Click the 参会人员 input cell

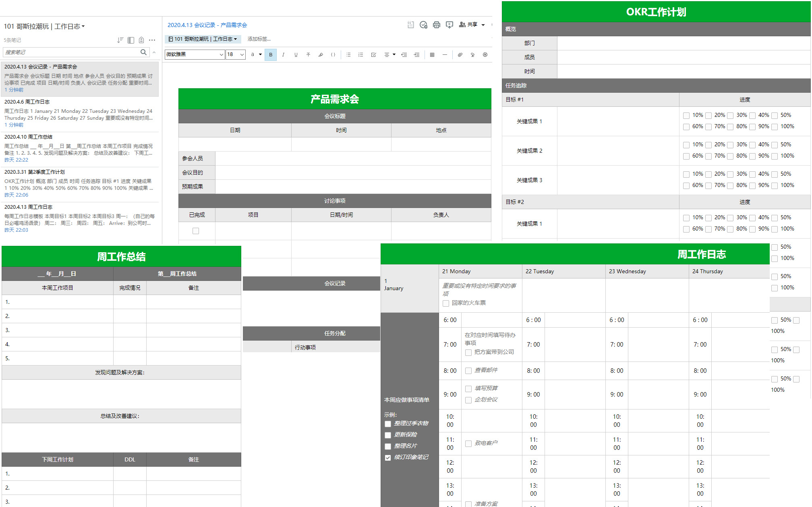(353, 158)
